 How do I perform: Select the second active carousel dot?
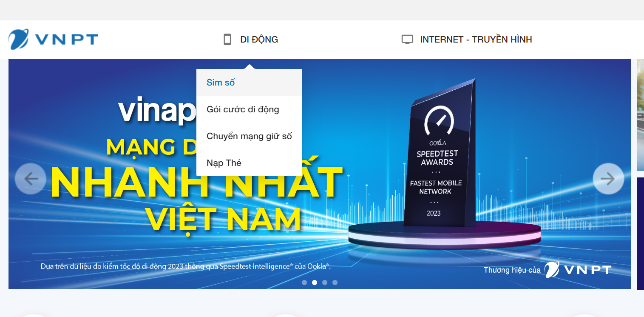(315, 283)
